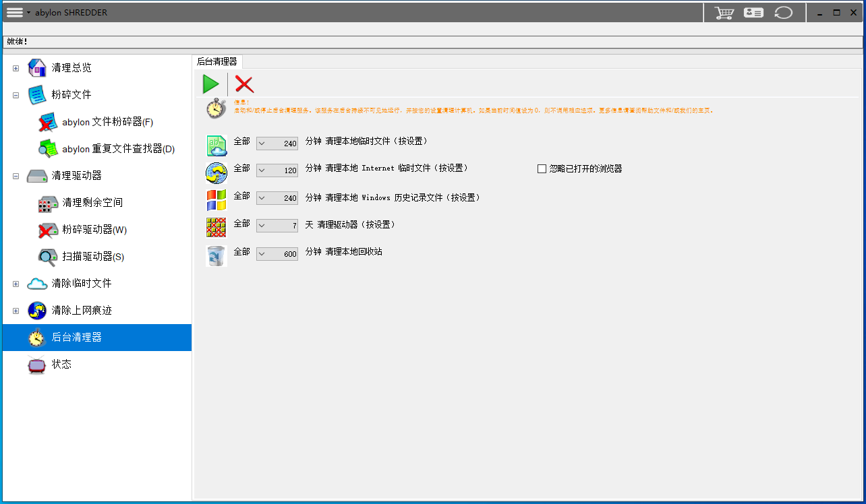
Task: Open the days dropdown showing 7
Action: coord(262,226)
